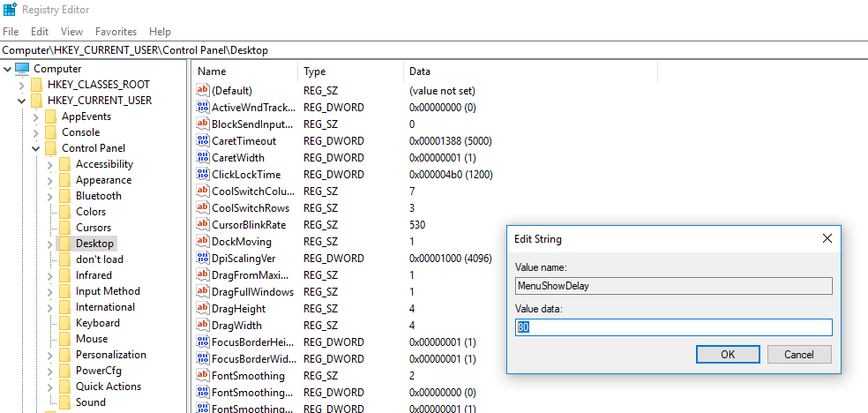Viewport: 868px width, 413px height.
Task: Expand the Appearance key
Action: pos(49,181)
